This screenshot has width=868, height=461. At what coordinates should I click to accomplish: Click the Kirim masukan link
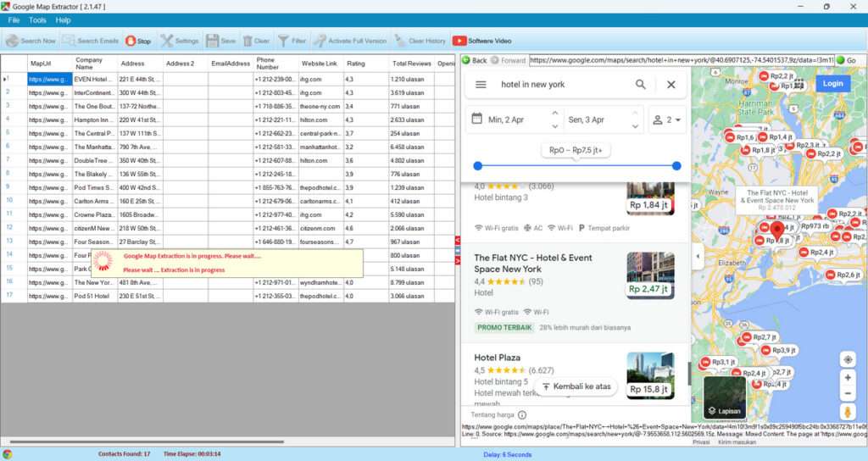[736, 442]
